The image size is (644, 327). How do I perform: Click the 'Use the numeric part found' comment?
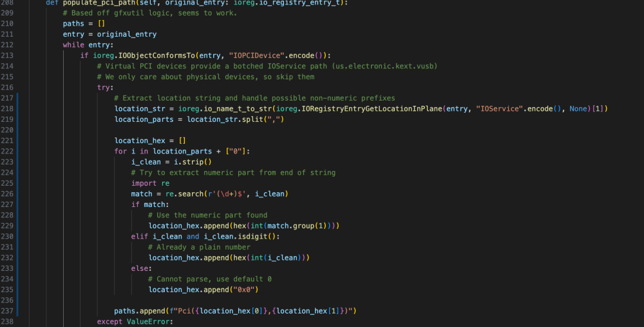[x=207, y=215]
